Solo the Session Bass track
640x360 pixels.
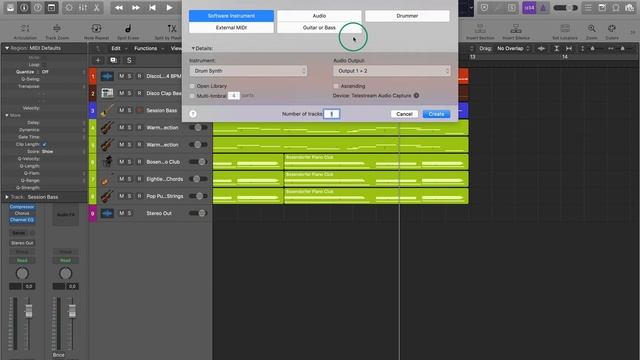[130, 111]
